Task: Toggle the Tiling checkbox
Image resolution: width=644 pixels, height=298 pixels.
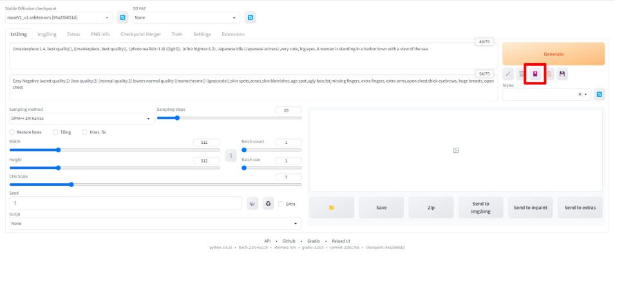Action: pyautogui.click(x=55, y=132)
